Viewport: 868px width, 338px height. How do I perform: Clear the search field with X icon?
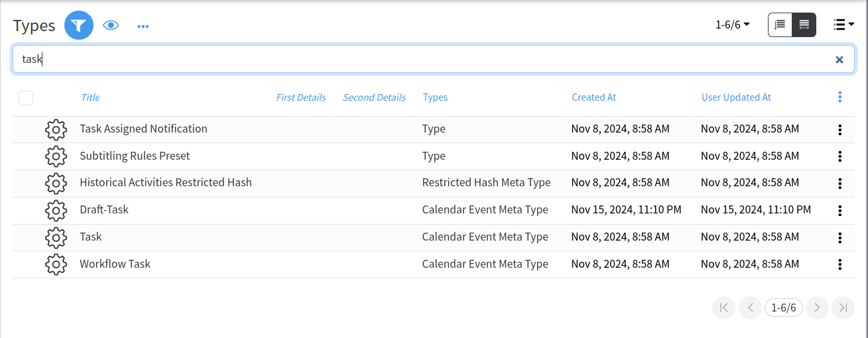tap(839, 60)
